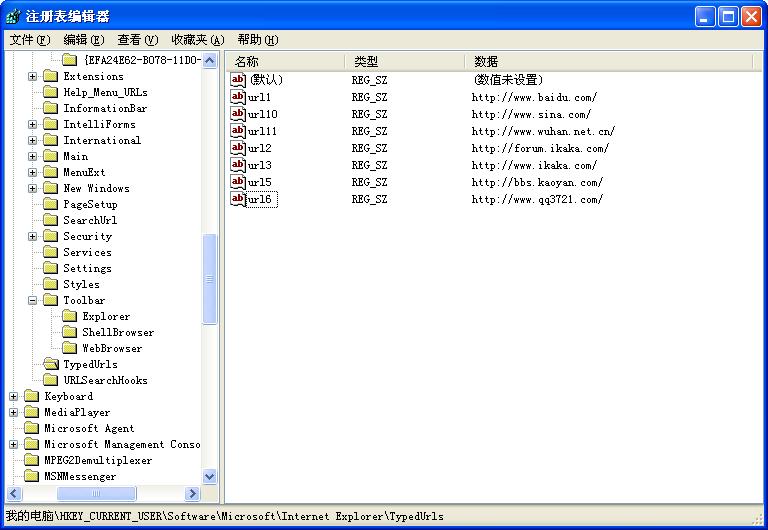Open the 编辑(E) menu
Viewport: 768px width, 530px height.
84,40
